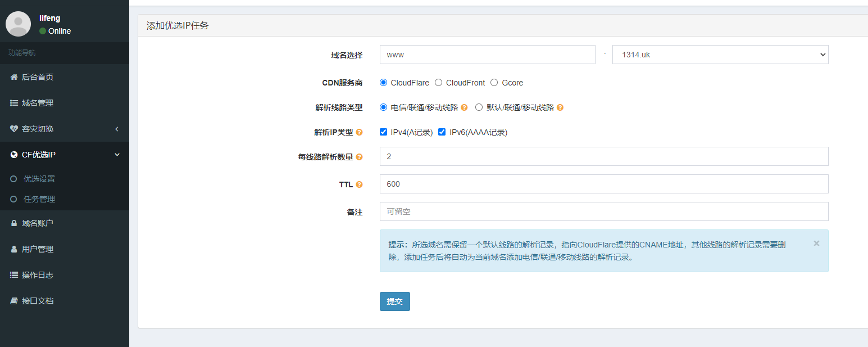Open 域名管理 in sidebar
This screenshot has width=868, height=347.
point(65,103)
